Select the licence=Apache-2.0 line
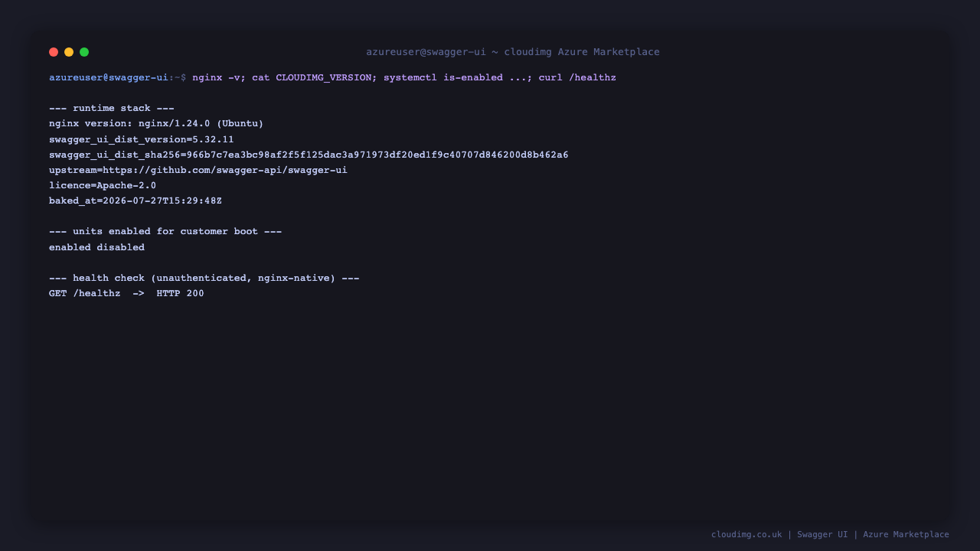 click(x=103, y=185)
